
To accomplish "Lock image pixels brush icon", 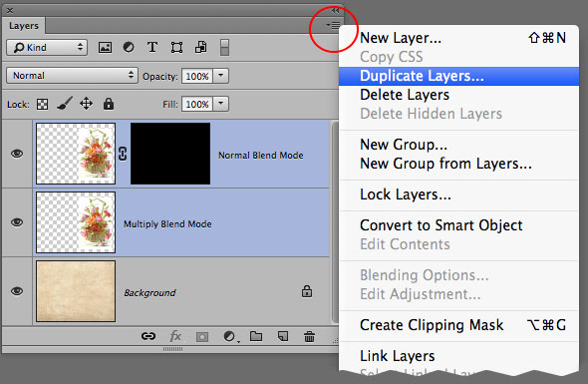I will [x=65, y=104].
